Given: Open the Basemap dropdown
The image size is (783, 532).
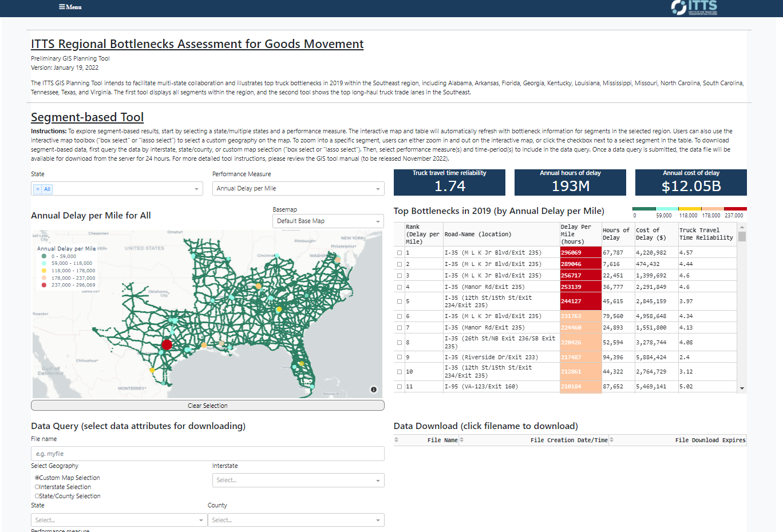Looking at the screenshot, I should pyautogui.click(x=329, y=221).
